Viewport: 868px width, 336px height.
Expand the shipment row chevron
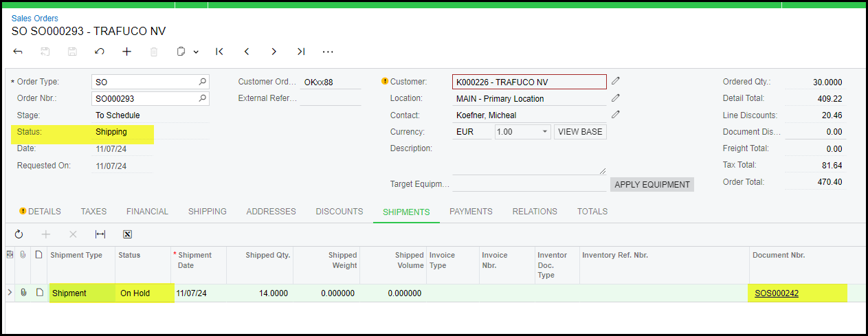point(10,293)
